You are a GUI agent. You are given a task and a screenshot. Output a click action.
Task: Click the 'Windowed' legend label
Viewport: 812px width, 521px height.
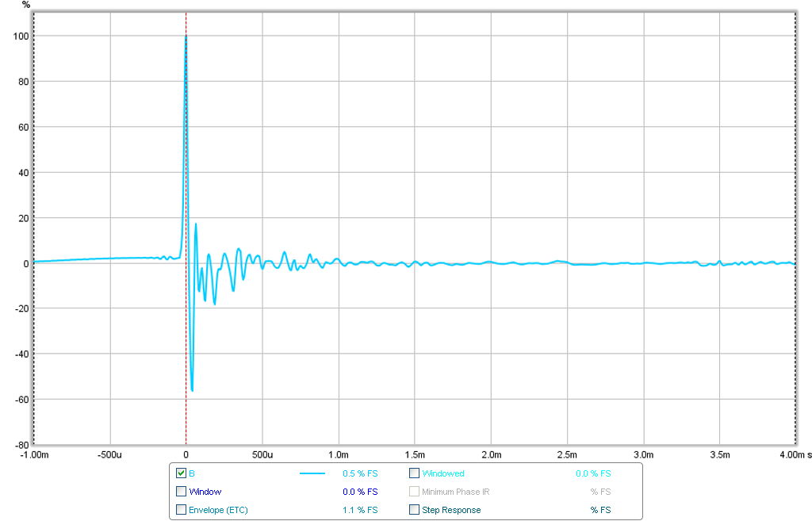pos(442,473)
